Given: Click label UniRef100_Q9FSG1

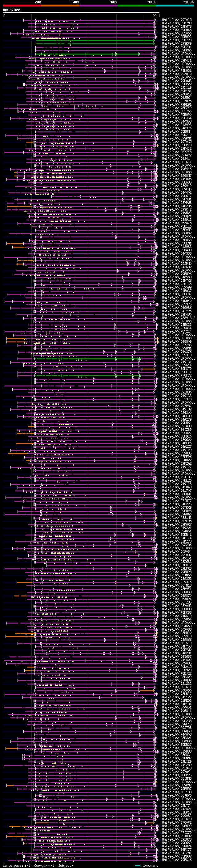Looking at the screenshot, I should [x=177, y=200].
